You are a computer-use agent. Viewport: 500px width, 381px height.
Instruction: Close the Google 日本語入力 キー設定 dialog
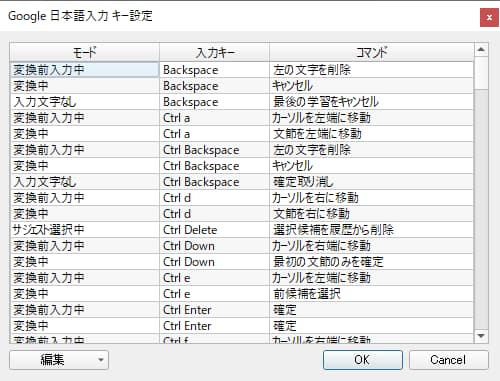pos(489,17)
